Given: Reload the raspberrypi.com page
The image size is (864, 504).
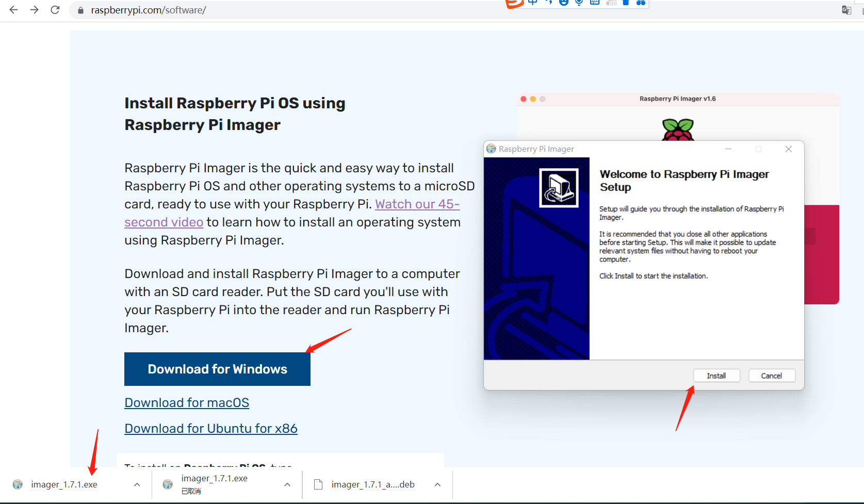Looking at the screenshot, I should (55, 10).
